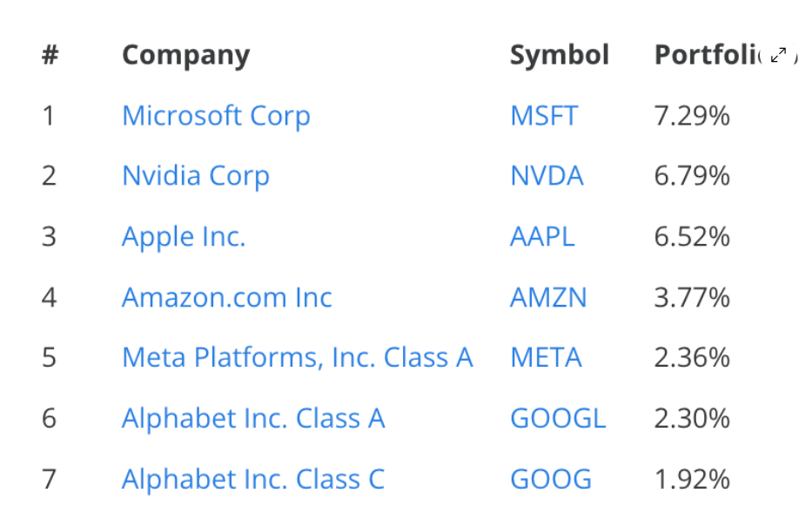Open the GOOGL ticker symbol
812x507 pixels.
tap(558, 419)
